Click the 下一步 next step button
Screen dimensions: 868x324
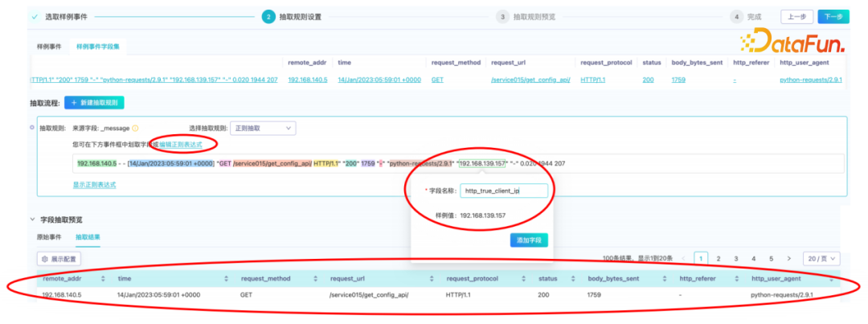pos(833,16)
